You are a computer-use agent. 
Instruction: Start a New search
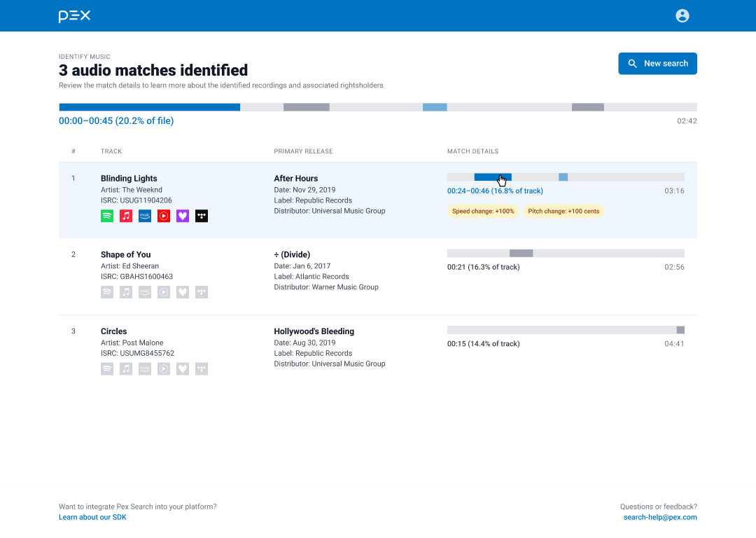tap(657, 63)
